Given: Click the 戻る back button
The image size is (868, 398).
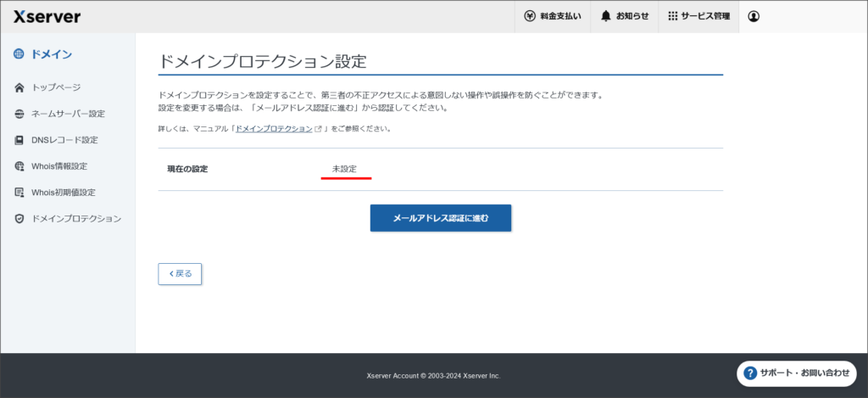Looking at the screenshot, I should 180,274.
